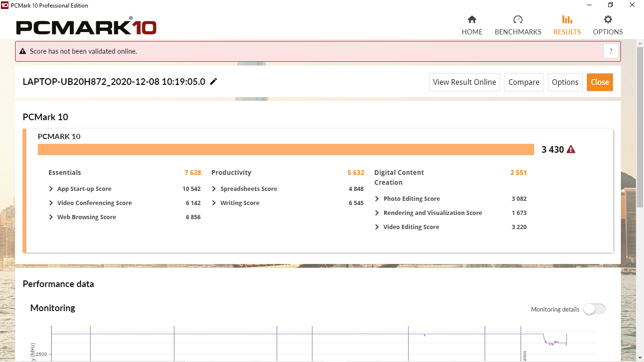Open the OPTIONS tab

[608, 25]
